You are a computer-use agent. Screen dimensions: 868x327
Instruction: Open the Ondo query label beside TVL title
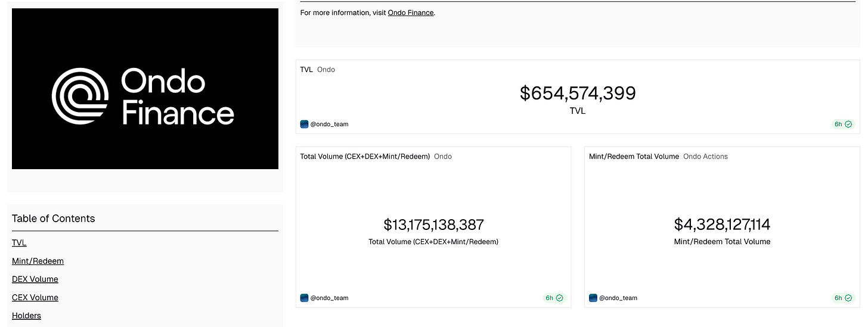[x=326, y=70]
